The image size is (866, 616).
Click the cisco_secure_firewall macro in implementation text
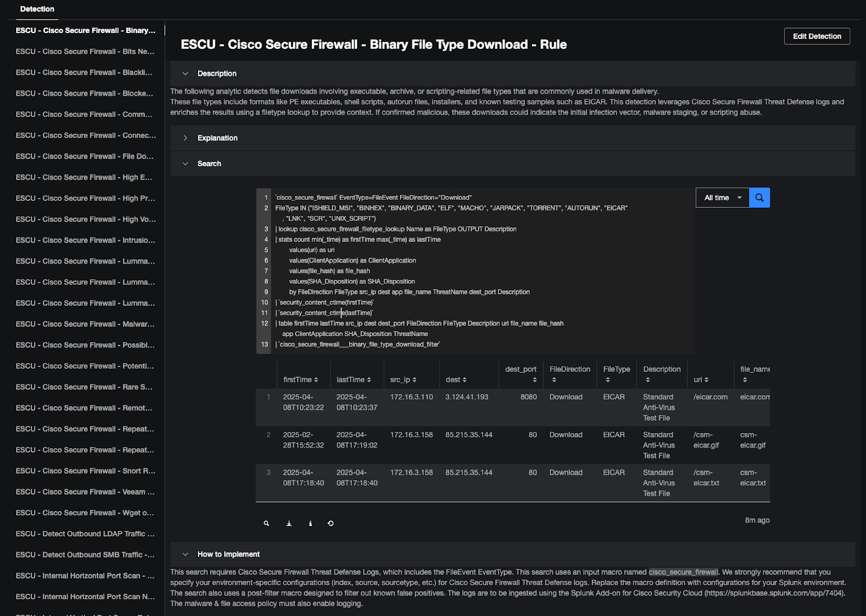pyautogui.click(x=684, y=572)
